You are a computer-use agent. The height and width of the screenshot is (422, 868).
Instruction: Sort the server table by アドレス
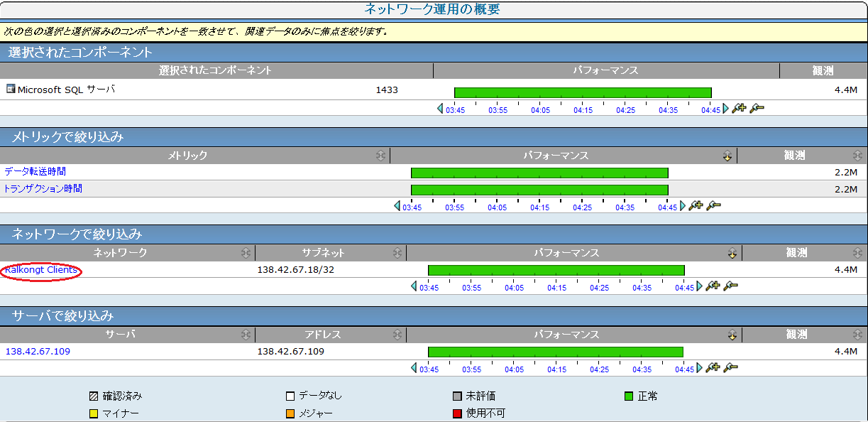[x=397, y=335]
